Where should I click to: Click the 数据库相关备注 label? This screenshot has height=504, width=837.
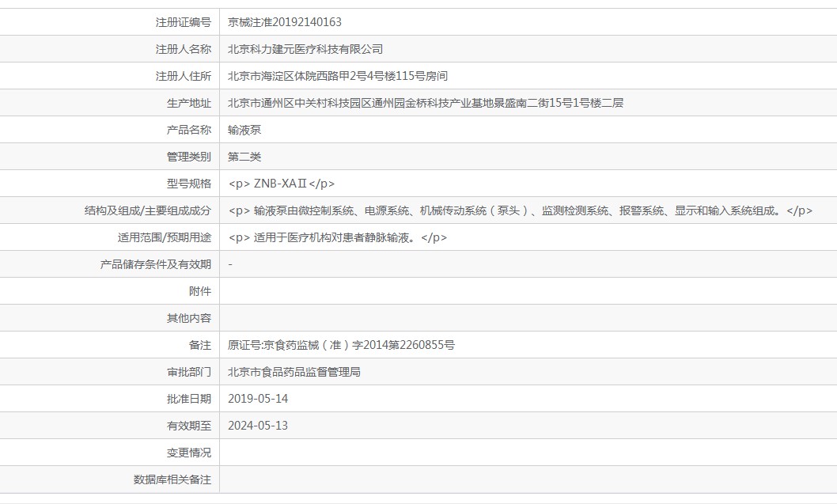pyautogui.click(x=172, y=479)
